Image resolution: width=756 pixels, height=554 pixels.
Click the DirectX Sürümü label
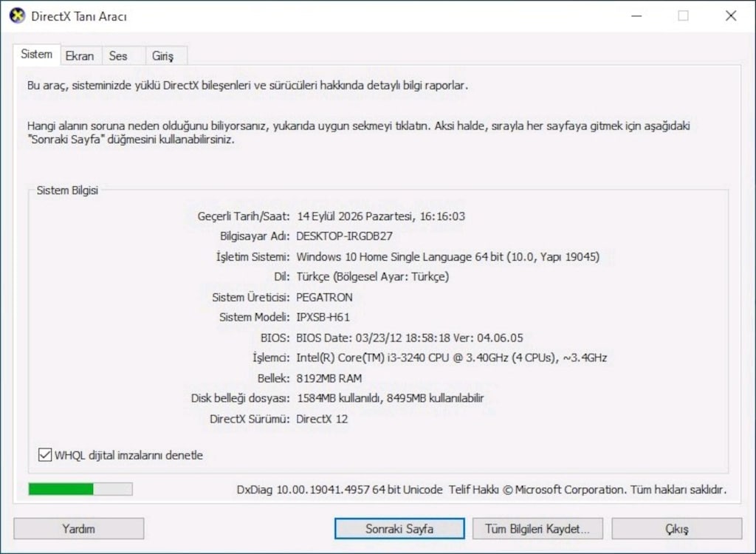click(250, 419)
